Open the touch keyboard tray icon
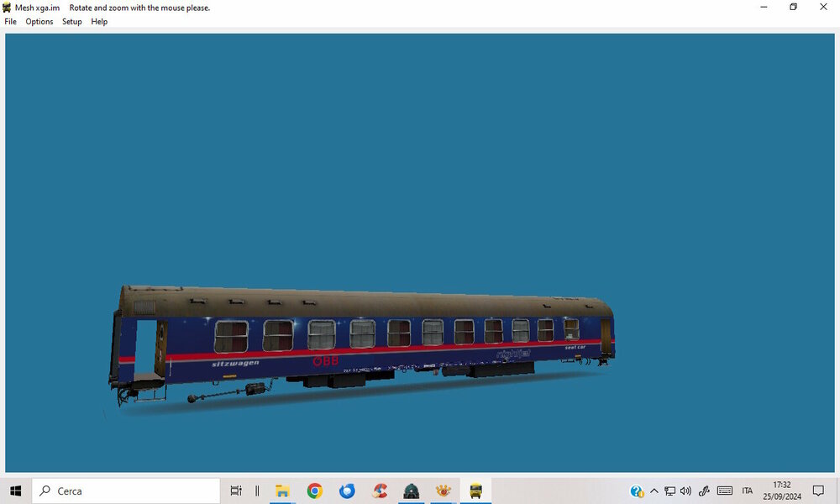The width and height of the screenshot is (840, 504). tap(725, 491)
